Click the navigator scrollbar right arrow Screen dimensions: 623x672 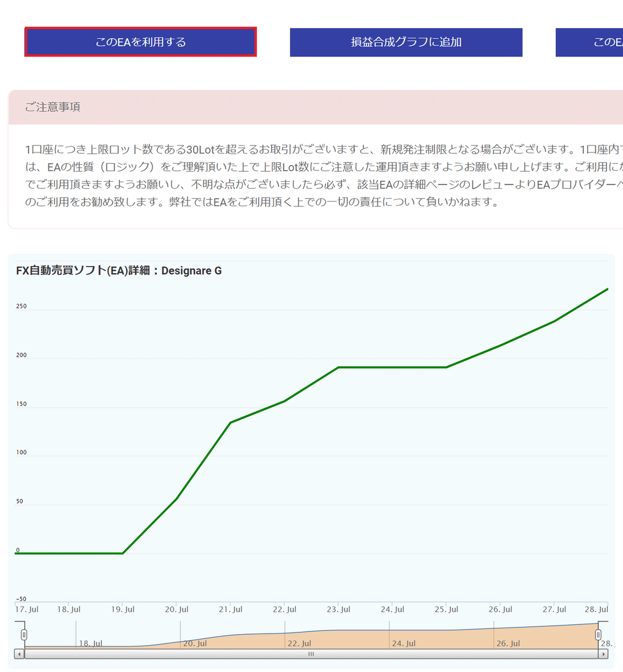point(603,654)
